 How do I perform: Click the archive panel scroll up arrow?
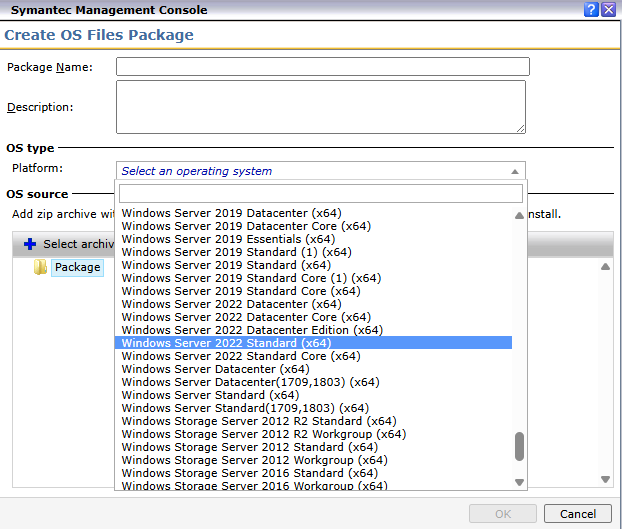pos(605,266)
